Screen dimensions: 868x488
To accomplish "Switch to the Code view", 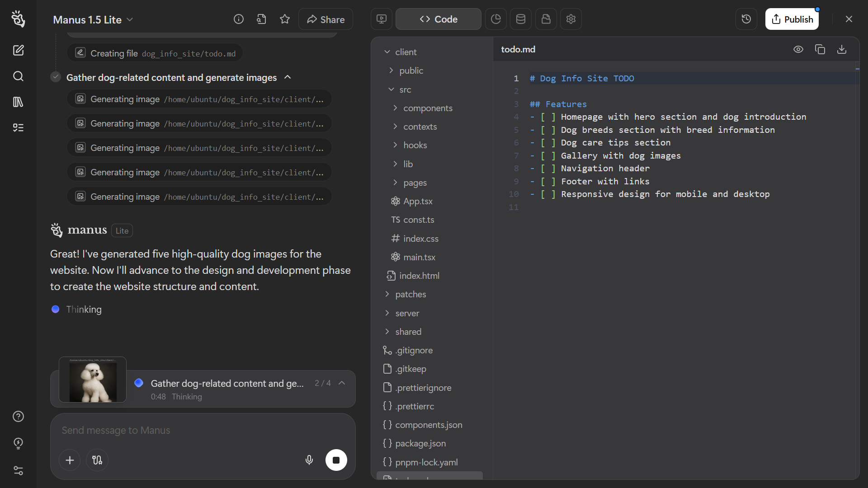I will (x=438, y=19).
